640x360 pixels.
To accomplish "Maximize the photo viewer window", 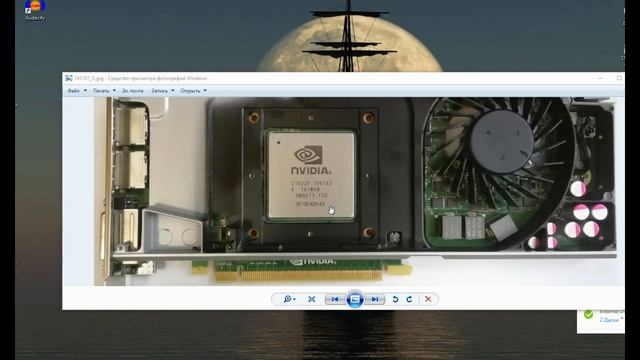I will point(619,78).
